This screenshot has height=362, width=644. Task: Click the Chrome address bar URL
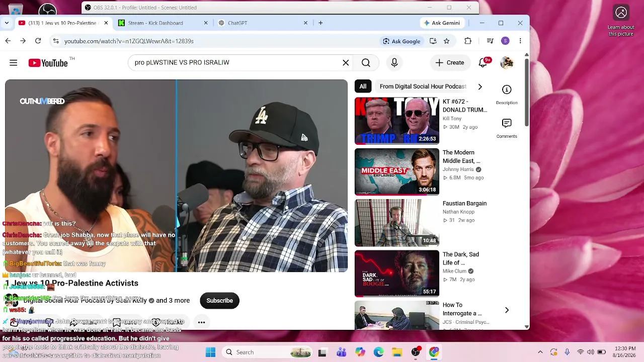click(129, 41)
